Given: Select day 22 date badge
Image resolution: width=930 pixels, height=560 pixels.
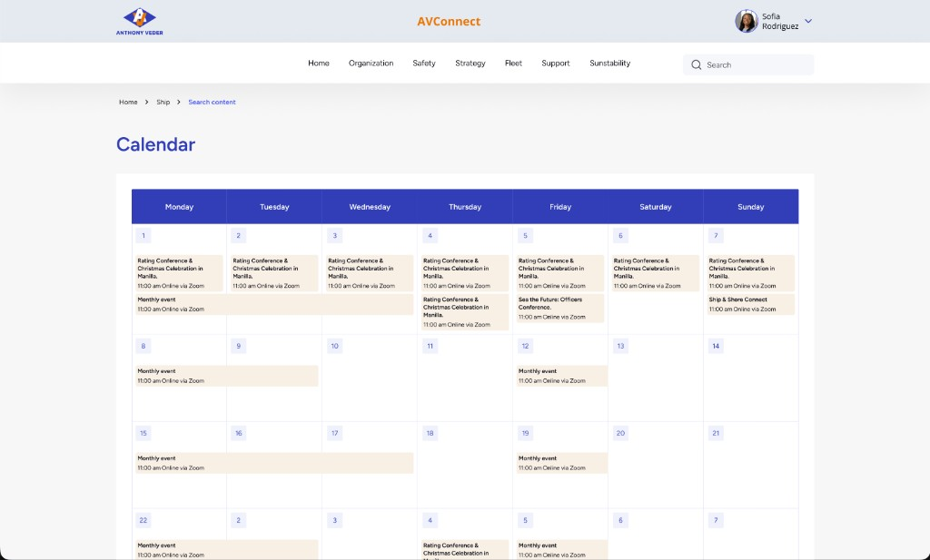Looking at the screenshot, I should (143, 520).
